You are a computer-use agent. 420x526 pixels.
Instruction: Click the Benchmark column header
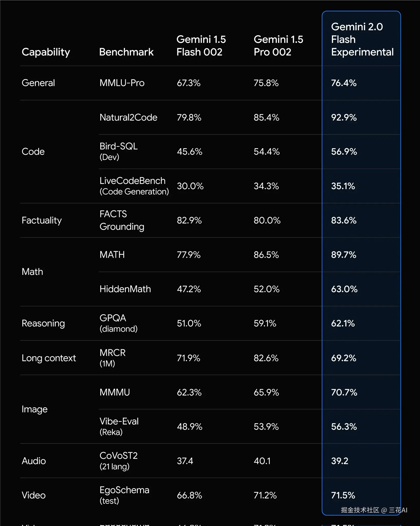click(126, 52)
